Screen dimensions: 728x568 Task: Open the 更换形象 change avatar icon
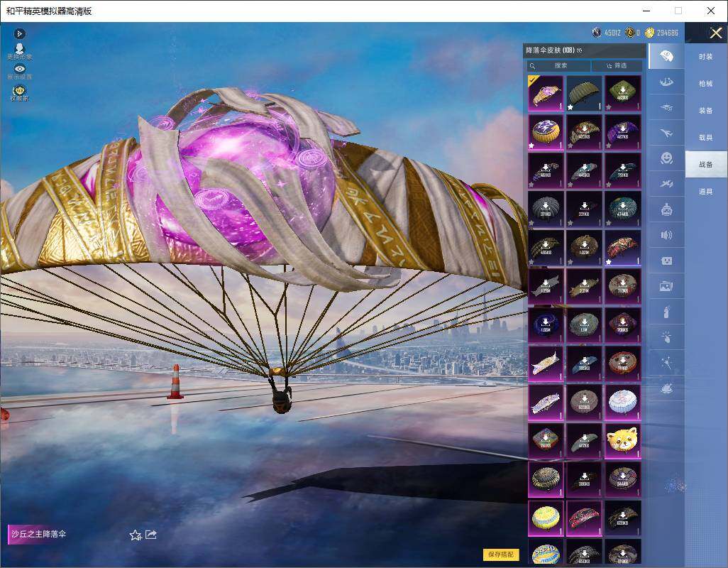19,51
